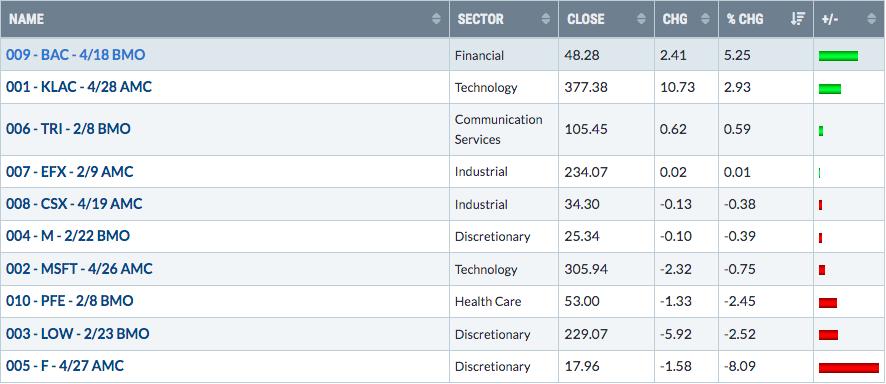
Task: Click the SECTOR column header label
Action: [x=480, y=19]
